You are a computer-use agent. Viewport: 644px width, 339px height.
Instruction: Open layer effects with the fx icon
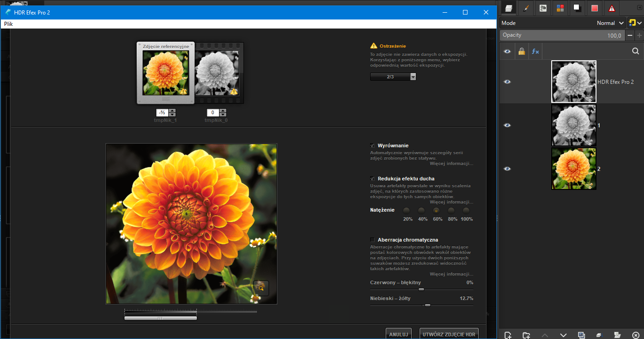click(535, 51)
